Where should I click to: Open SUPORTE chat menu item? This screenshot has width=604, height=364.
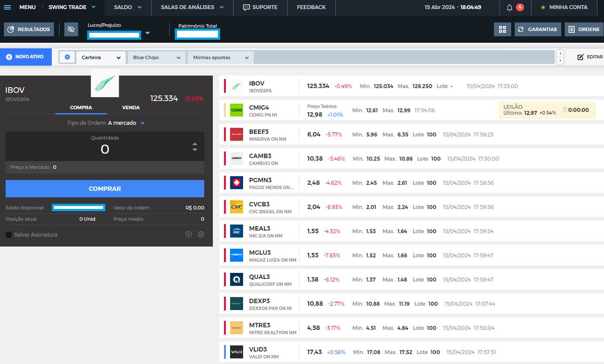(260, 7)
